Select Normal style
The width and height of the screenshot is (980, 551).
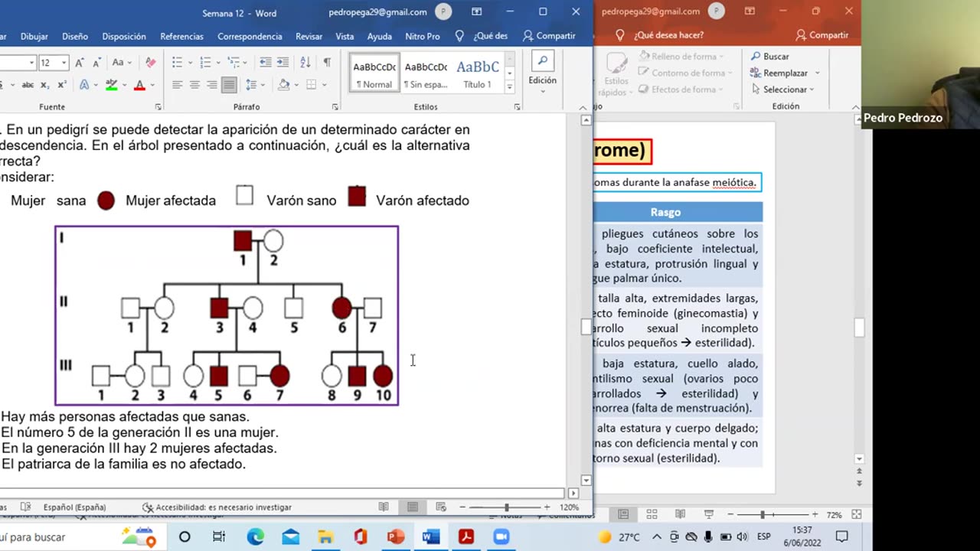coord(374,74)
